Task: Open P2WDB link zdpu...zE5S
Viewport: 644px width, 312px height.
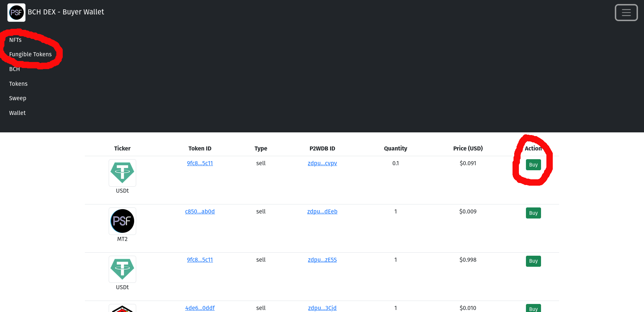Action: pyautogui.click(x=322, y=260)
